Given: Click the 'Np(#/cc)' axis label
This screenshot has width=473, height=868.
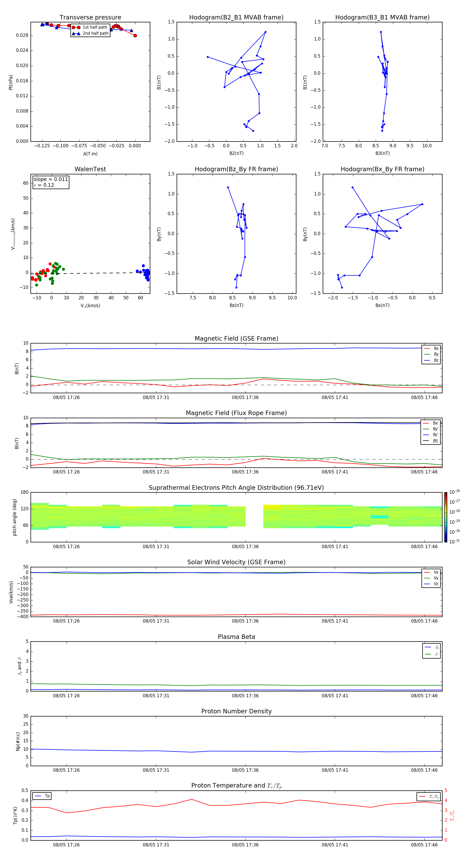Looking at the screenshot, I should click(18, 741).
